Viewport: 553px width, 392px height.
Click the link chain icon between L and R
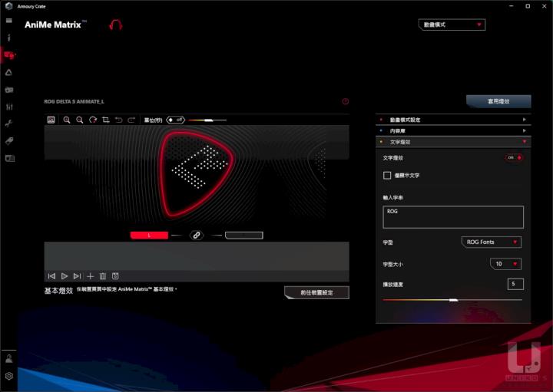[197, 235]
